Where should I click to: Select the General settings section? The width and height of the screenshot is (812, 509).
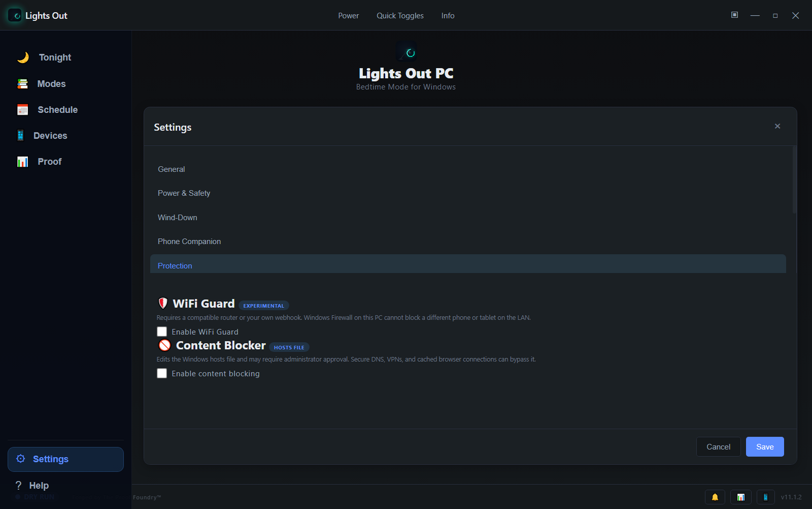point(468,169)
